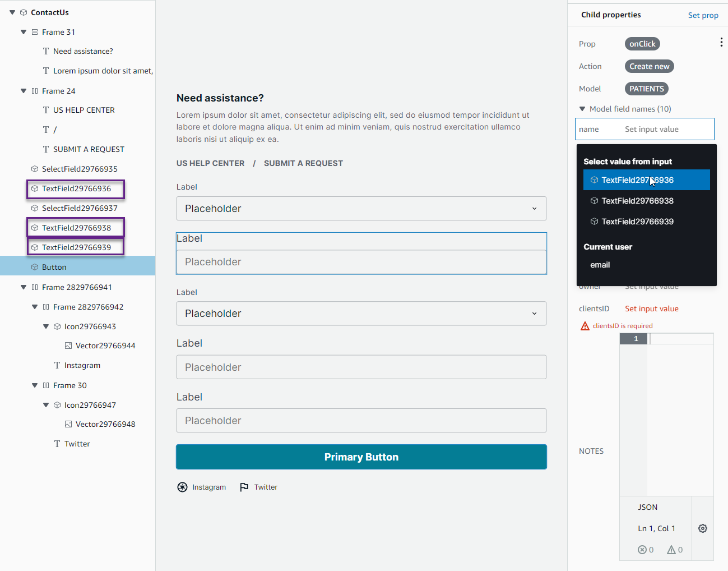Image resolution: width=728 pixels, height=571 pixels.
Task: Collapse Frame 2829766942 in the tree
Action: point(34,306)
